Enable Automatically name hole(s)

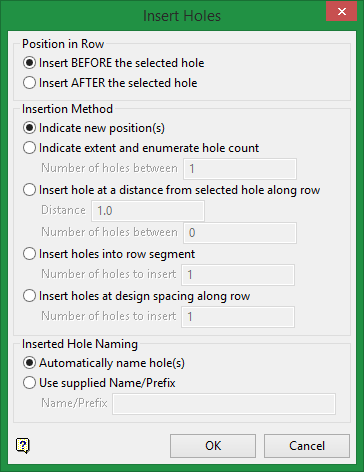tap(104, 363)
